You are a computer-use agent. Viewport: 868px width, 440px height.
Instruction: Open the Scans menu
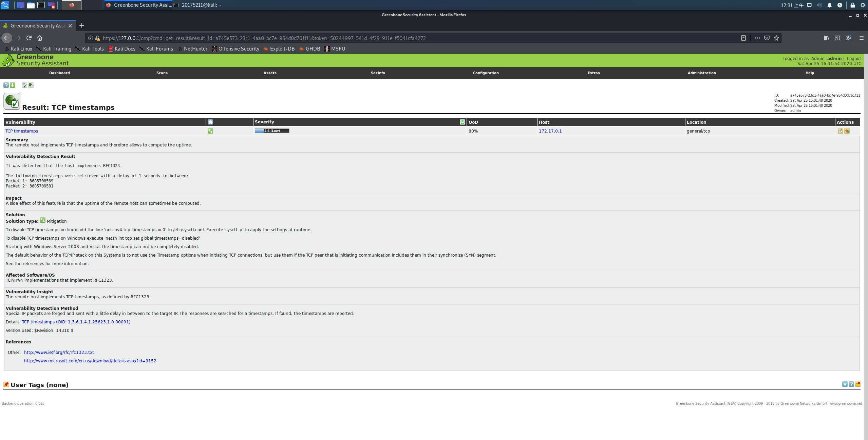point(162,73)
